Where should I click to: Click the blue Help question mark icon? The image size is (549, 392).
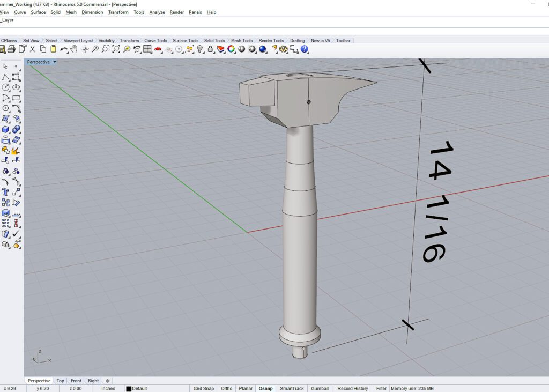coord(305,49)
